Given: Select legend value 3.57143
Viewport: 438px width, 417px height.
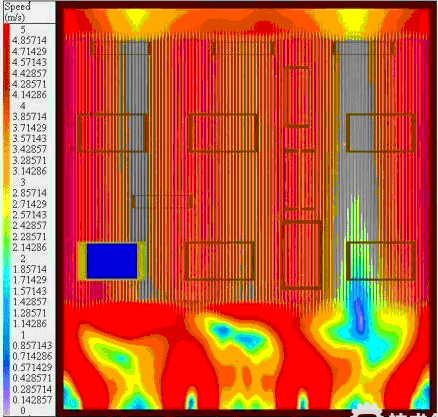Looking at the screenshot, I should 29,138.
